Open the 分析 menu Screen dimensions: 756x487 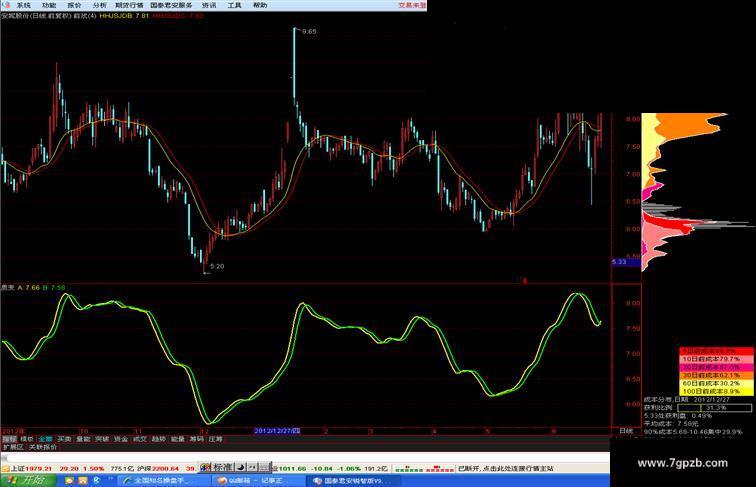tap(99, 5)
